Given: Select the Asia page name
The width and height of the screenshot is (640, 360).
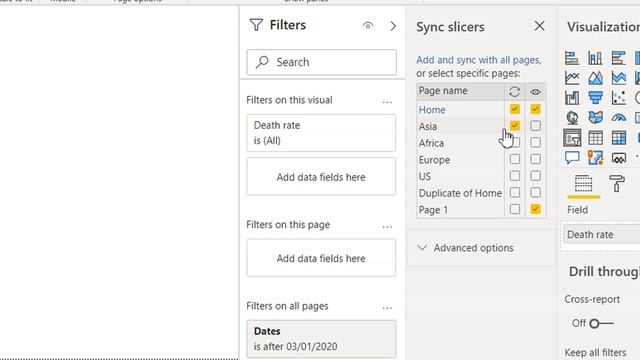Looking at the screenshot, I should click(428, 127).
